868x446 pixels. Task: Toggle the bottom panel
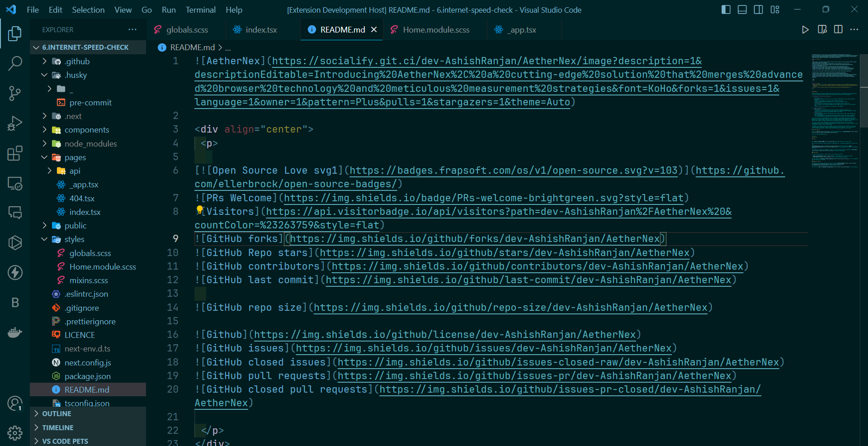(742, 9)
